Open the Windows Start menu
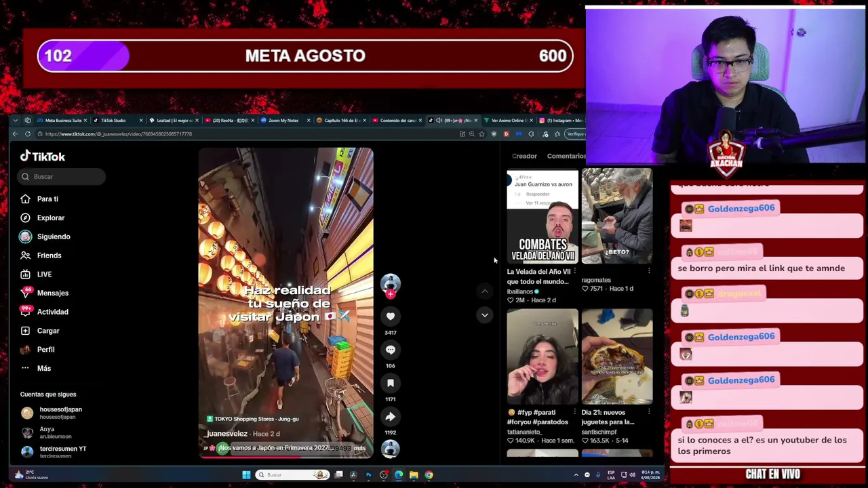Viewport: 868px width, 488px height. click(246, 475)
